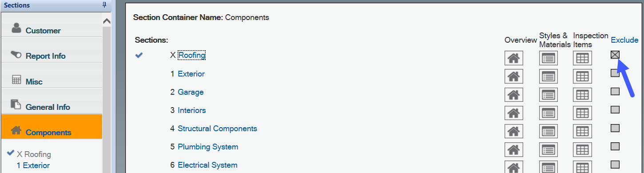Open Inspection Items grid for Garage

(x=582, y=95)
